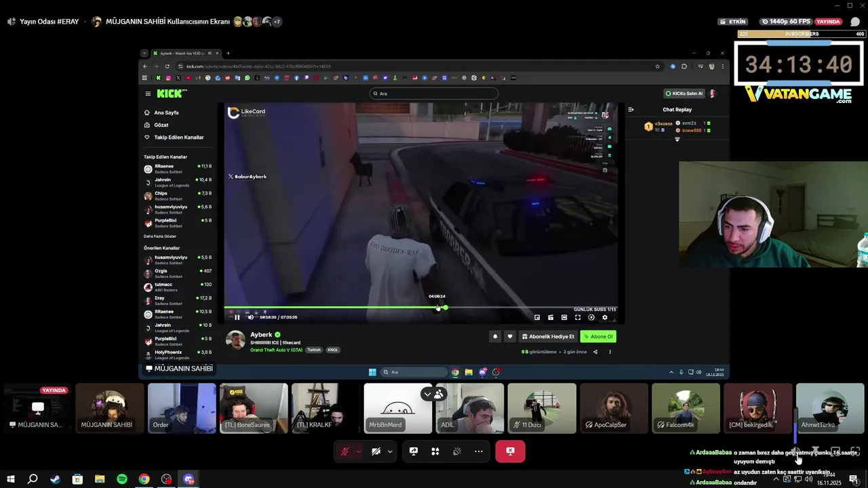The width and height of the screenshot is (868, 488).
Task: Select 11 Dizci participant tile
Action: tap(542, 409)
